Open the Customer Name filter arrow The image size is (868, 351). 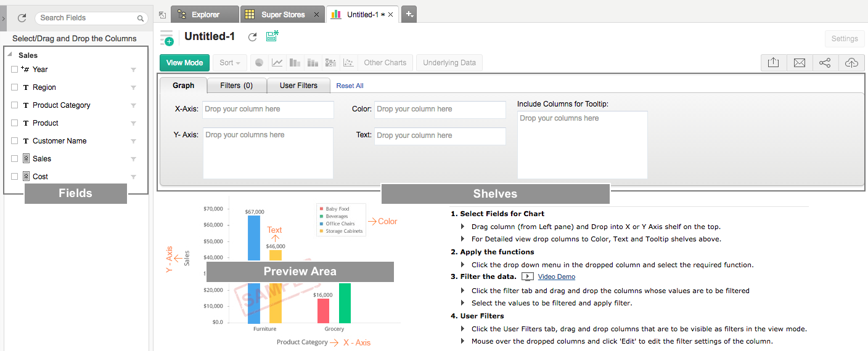pyautogui.click(x=134, y=141)
